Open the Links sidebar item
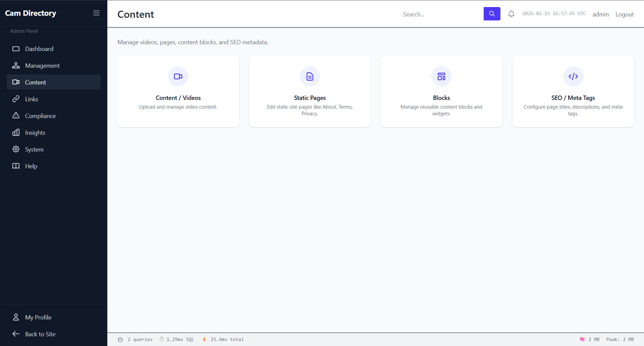This screenshot has height=346, width=644. click(x=32, y=99)
